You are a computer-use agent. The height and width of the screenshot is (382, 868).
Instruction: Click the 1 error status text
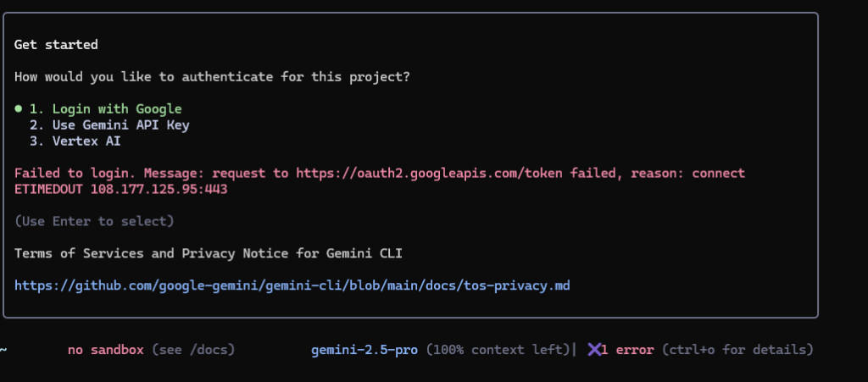(x=628, y=350)
